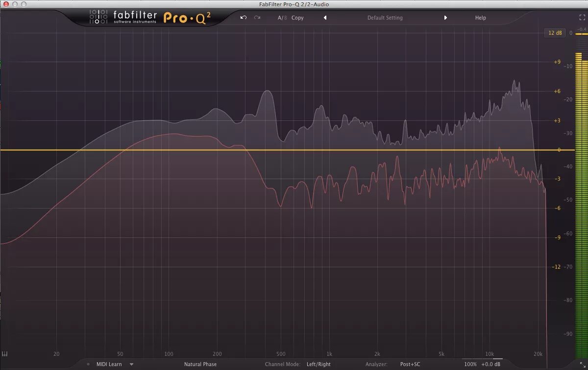Screen dimensions: 588x370
Task: Click the +3 dB scale label
Action: point(557,120)
